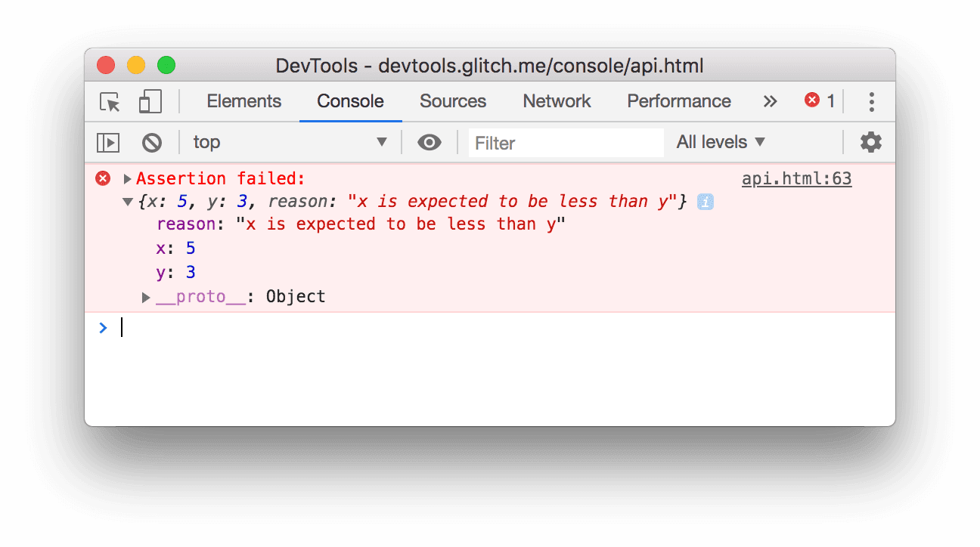Image resolution: width=980 pixels, height=547 pixels.
Task: Click the console Filter text box
Action: 566,143
